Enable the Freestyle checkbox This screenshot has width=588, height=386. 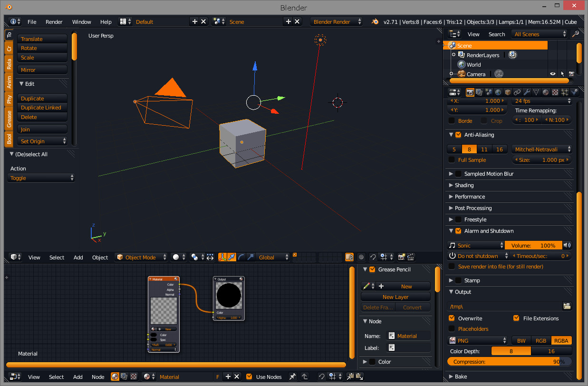458,219
